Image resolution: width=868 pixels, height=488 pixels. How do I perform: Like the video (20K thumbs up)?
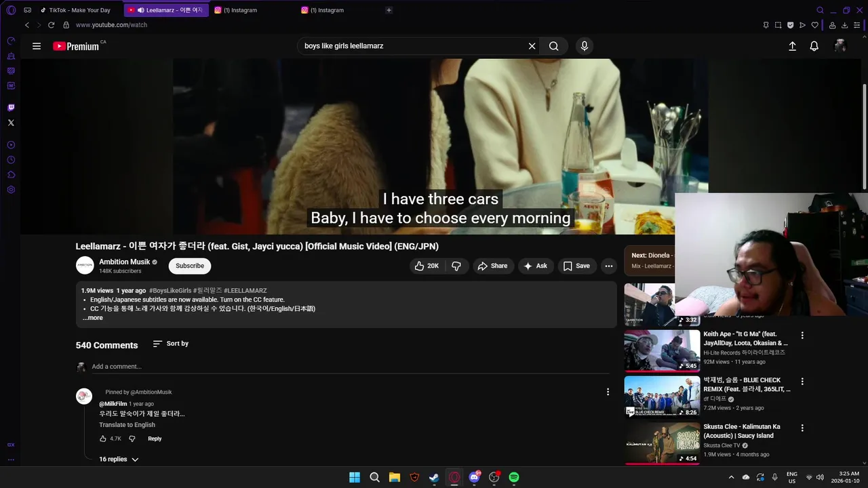[x=427, y=266]
